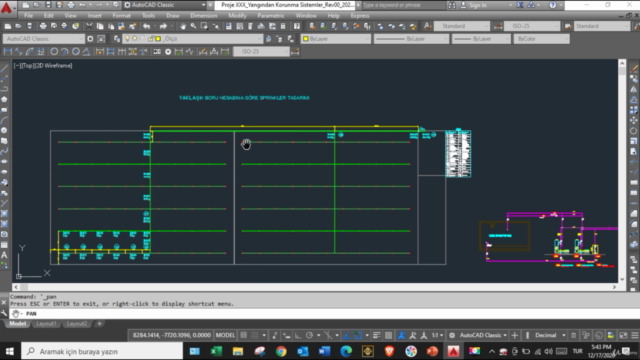640x360 pixels.
Task: Open the ISO-25 dropdown in Dimension toolbar
Action: pos(285,51)
